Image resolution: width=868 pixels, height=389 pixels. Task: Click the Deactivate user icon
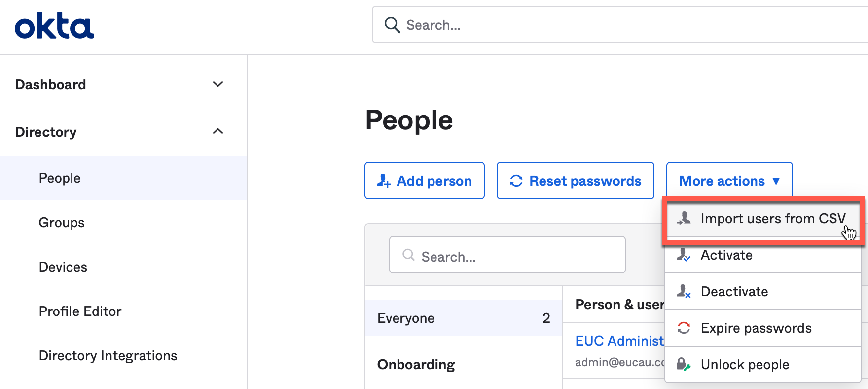(684, 292)
